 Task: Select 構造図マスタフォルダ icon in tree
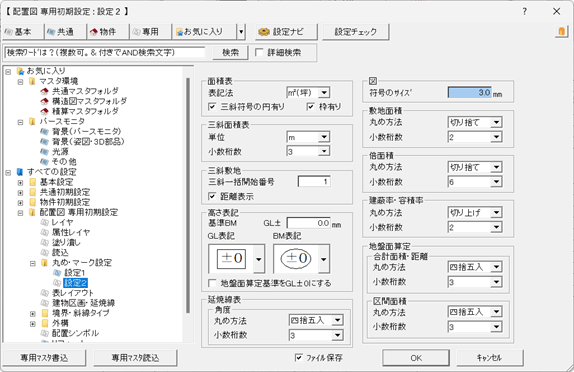45,101
